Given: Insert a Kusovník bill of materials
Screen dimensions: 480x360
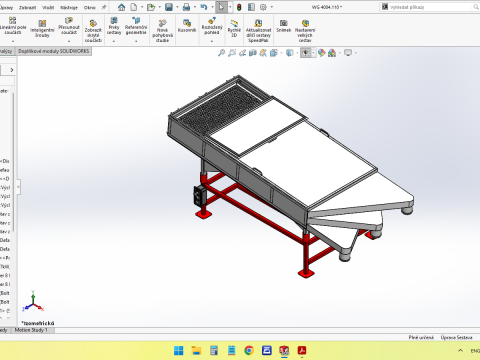Looking at the screenshot, I should click(x=187, y=26).
